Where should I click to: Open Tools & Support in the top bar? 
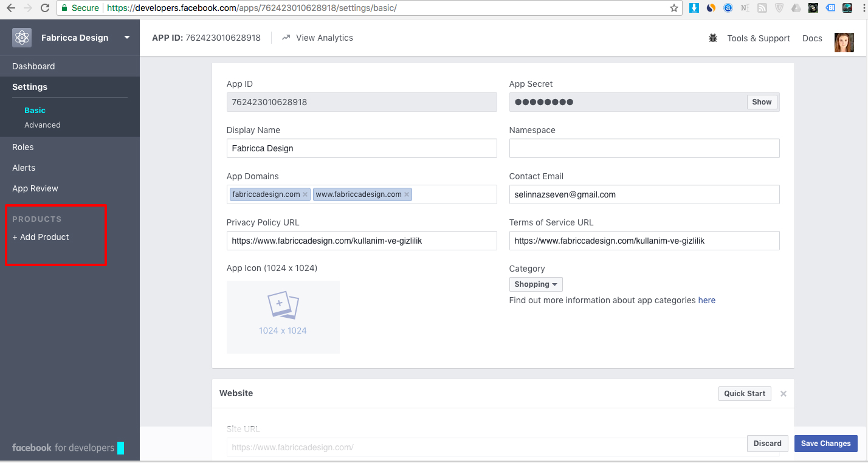tap(759, 38)
